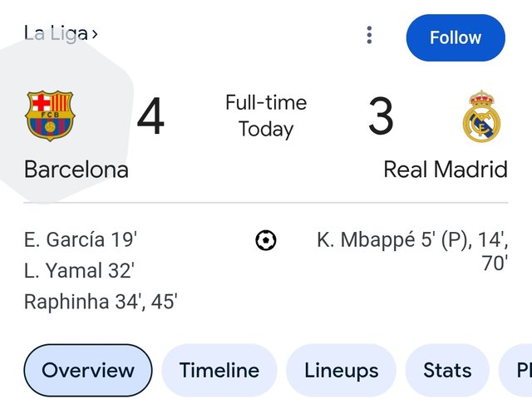Click Real Madrid's score of 3
The width and height of the screenshot is (532, 404).
click(381, 116)
